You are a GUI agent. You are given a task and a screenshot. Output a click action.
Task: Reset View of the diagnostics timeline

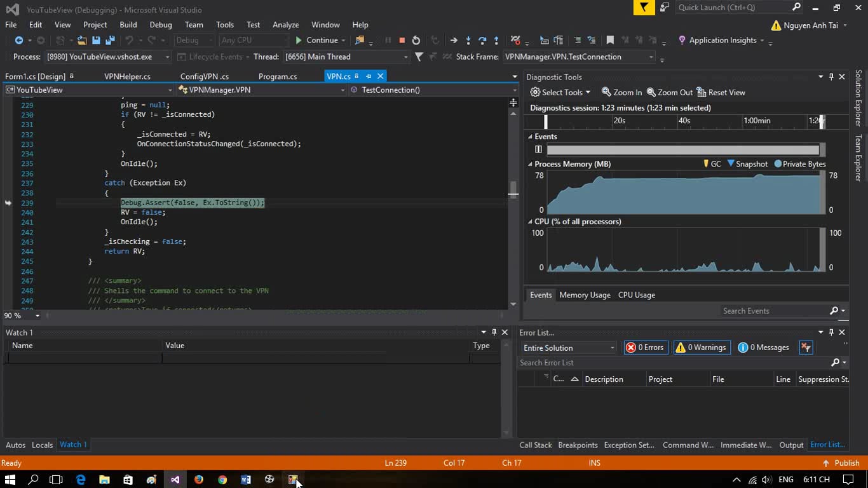[x=721, y=92]
